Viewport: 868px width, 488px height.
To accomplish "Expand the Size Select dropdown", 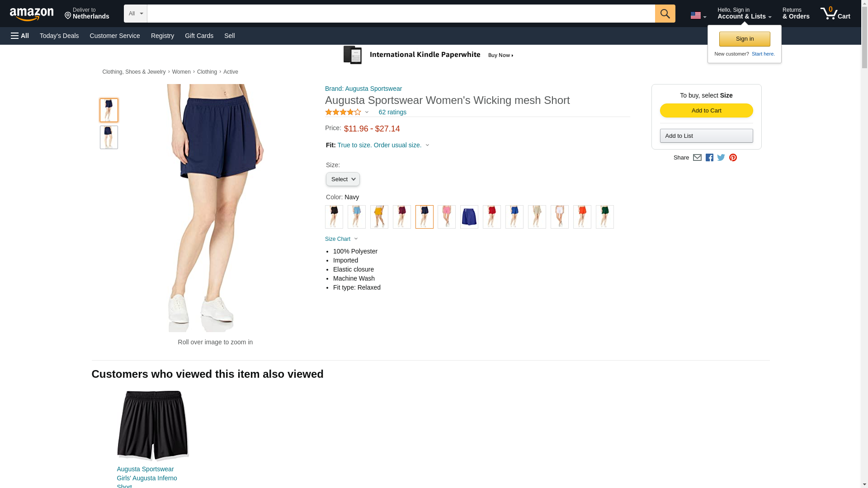I will (x=343, y=179).
